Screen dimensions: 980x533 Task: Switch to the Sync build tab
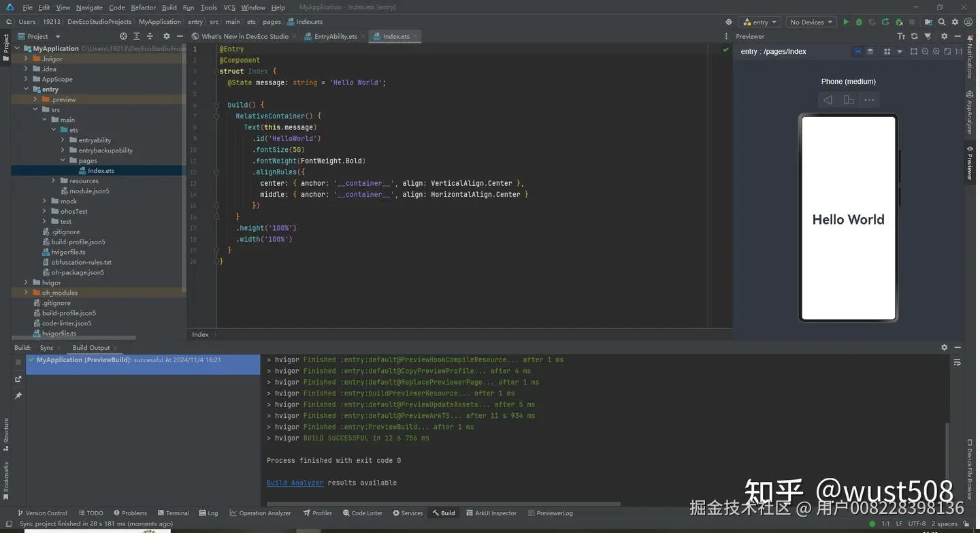47,347
